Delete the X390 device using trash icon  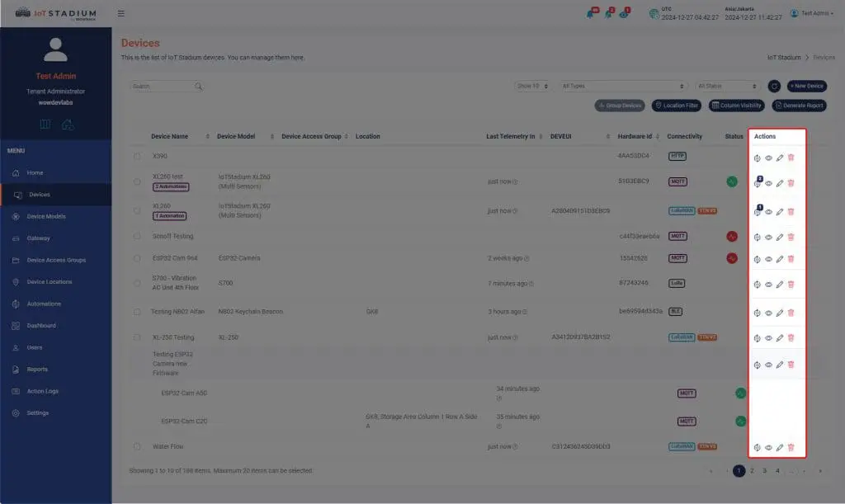tap(791, 158)
